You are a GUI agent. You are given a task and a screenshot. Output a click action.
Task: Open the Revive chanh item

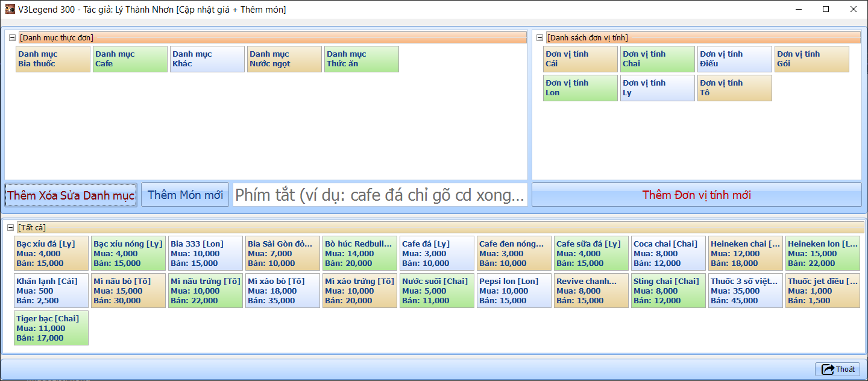tap(591, 291)
